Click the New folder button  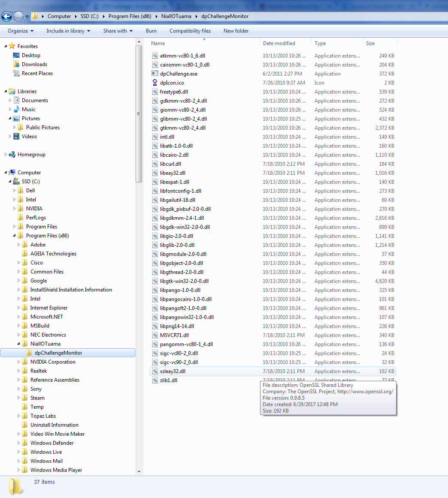pos(236,31)
